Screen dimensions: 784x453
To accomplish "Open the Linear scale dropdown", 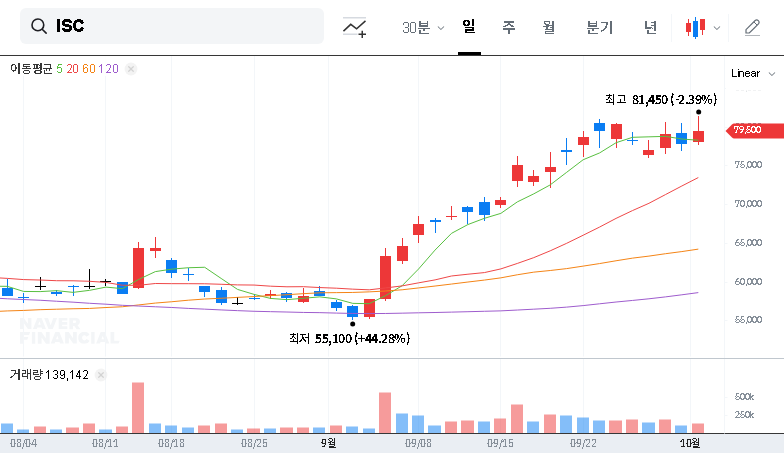I will (x=753, y=73).
